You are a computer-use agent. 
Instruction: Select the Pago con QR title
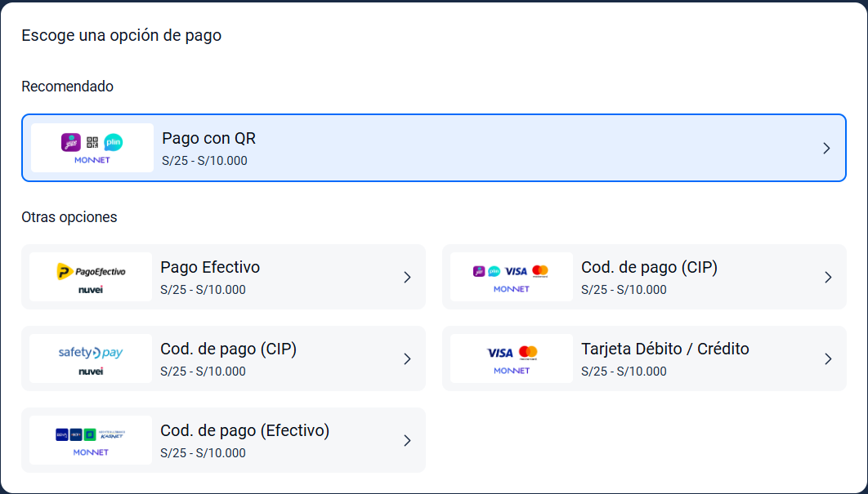208,138
